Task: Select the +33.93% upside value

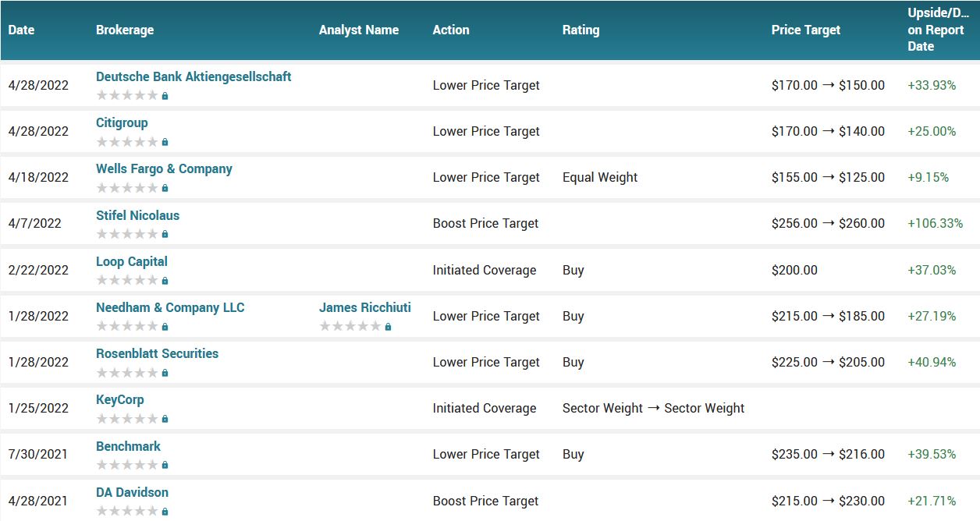Action: (x=932, y=85)
